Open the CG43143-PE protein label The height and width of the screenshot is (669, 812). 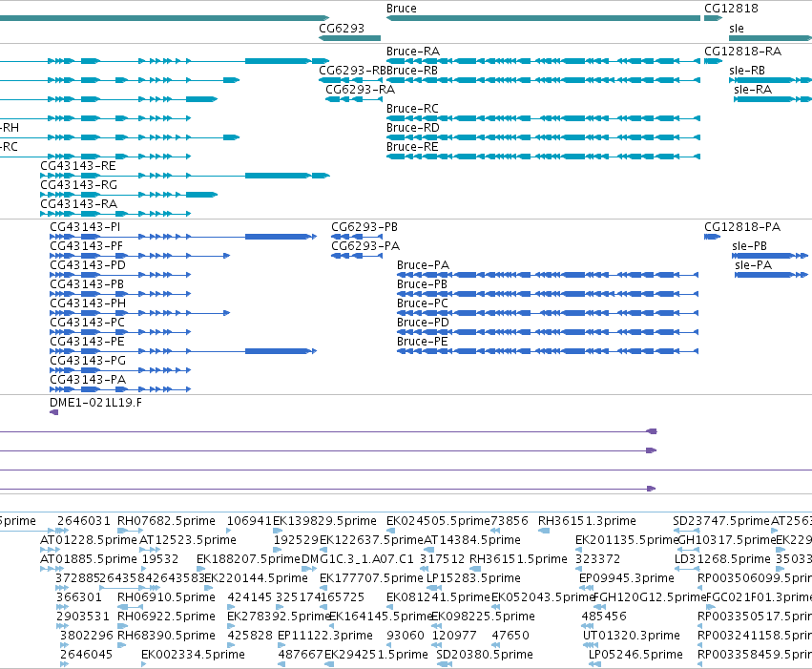[87, 342]
